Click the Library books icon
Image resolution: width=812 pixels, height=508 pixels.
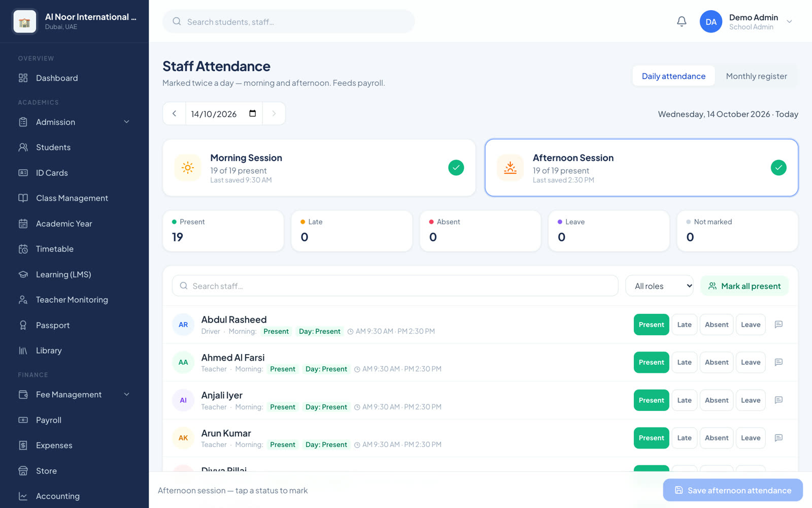click(23, 351)
